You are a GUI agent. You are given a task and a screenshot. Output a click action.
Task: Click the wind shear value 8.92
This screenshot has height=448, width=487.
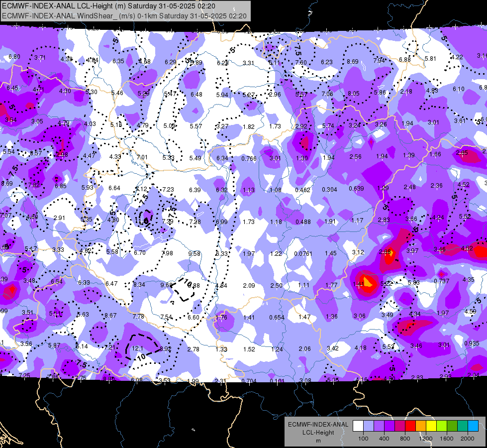(165, 349)
